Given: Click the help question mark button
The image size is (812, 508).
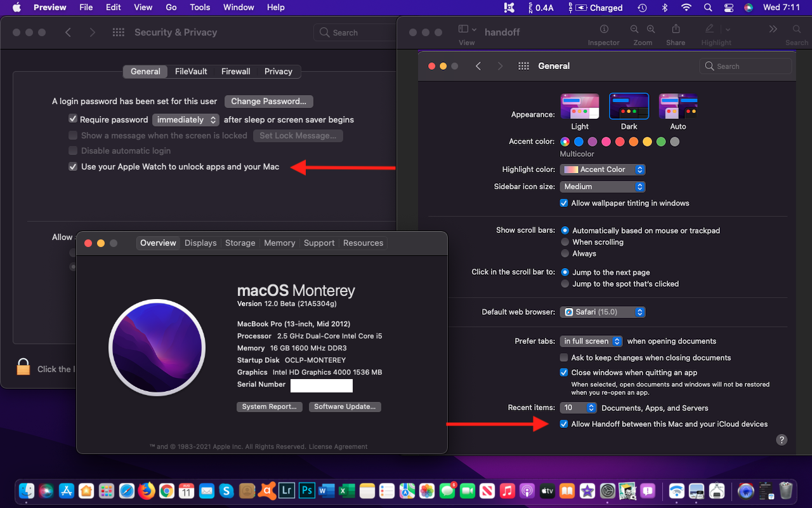Looking at the screenshot, I should point(782,439).
